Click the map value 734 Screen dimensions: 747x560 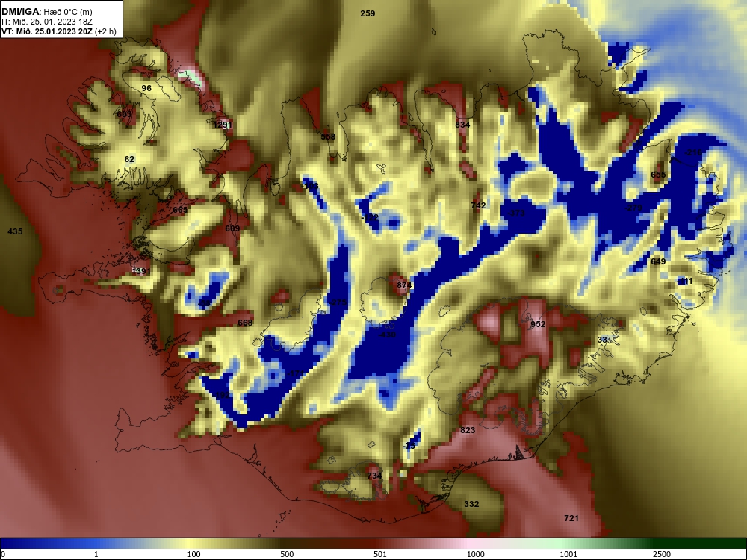click(374, 476)
